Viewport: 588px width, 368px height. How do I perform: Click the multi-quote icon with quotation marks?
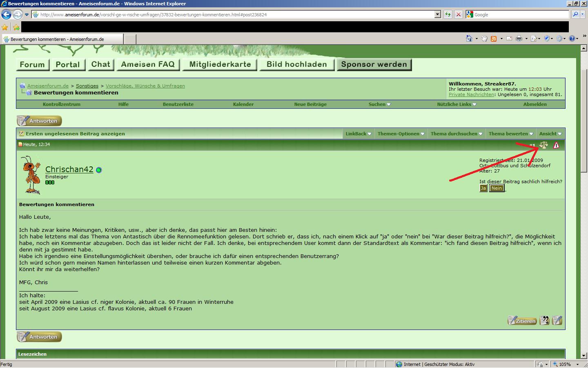pyautogui.click(x=544, y=321)
